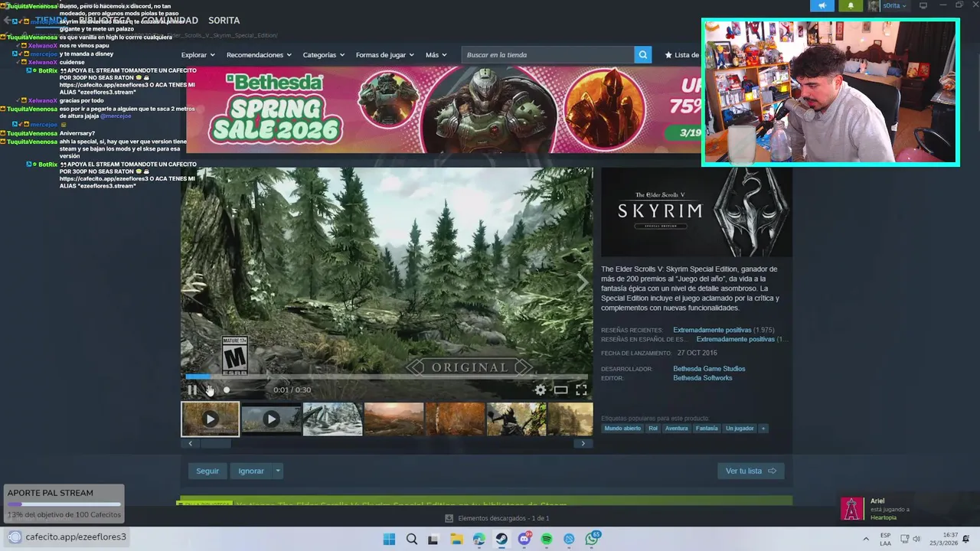Open Ver tu lista button

[750, 471]
